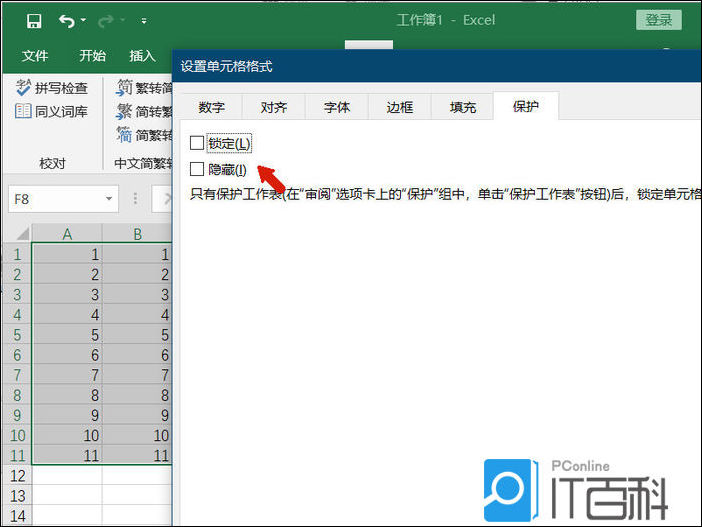
Task: Click 简转繁 conversion button
Action: click(144, 111)
